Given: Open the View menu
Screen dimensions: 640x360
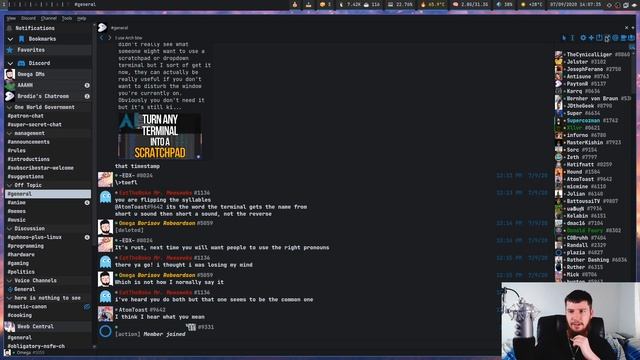Looking at the screenshot, I should tap(11, 18).
